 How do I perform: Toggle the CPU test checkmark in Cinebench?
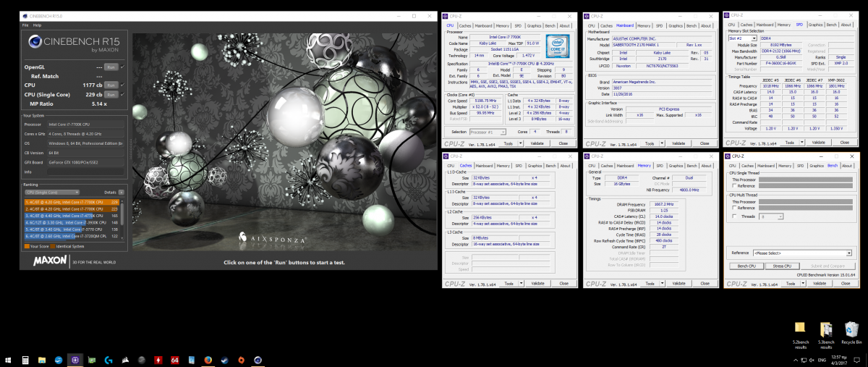[x=122, y=85]
